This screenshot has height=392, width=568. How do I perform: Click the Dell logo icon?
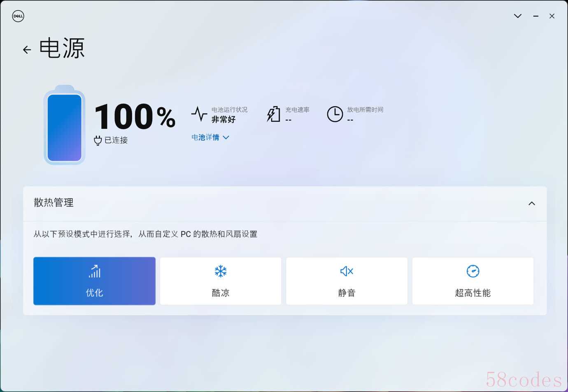(x=18, y=16)
